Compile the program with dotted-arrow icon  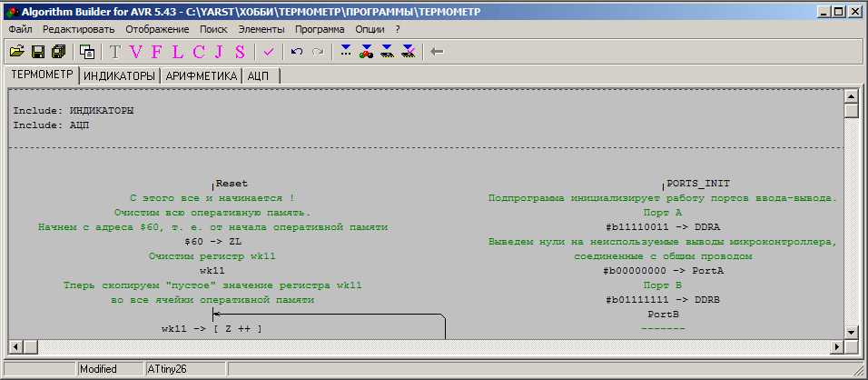[x=346, y=52]
